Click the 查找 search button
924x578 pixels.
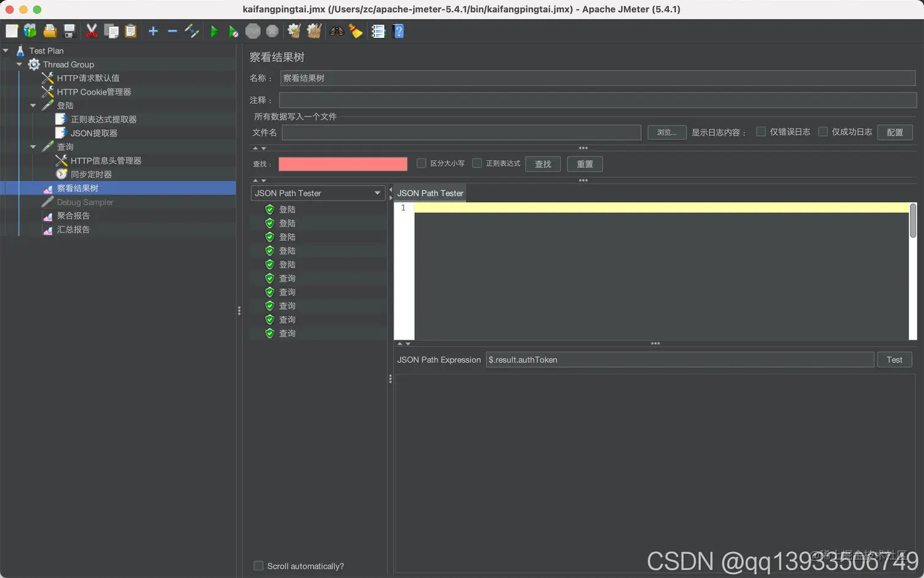click(x=543, y=164)
